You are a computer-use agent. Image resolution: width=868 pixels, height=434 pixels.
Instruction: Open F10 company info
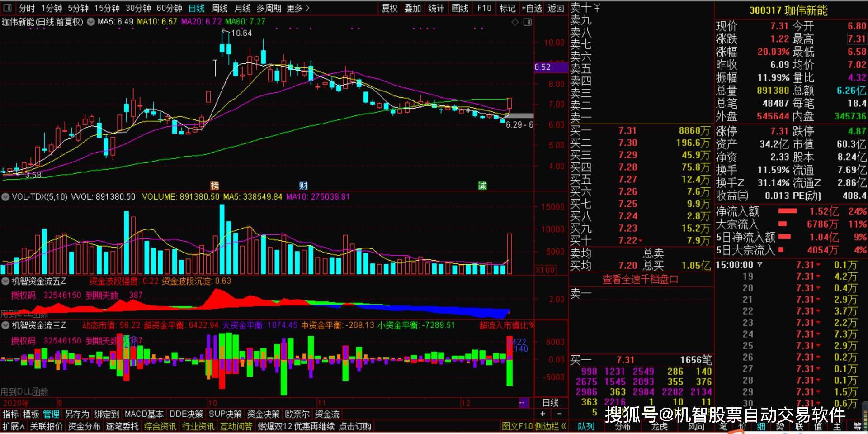click(x=484, y=8)
